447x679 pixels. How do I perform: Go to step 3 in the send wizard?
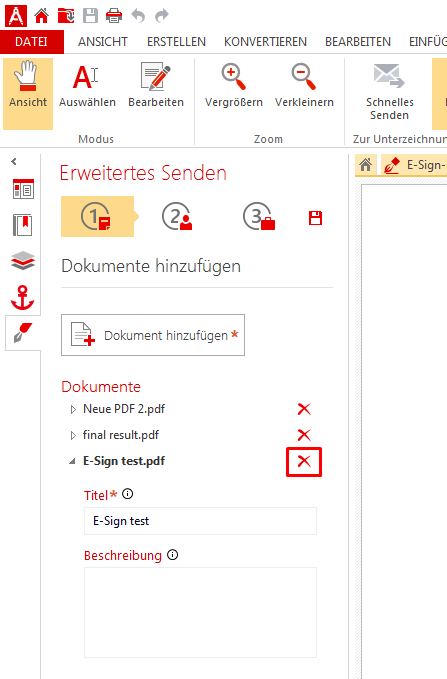[259, 216]
